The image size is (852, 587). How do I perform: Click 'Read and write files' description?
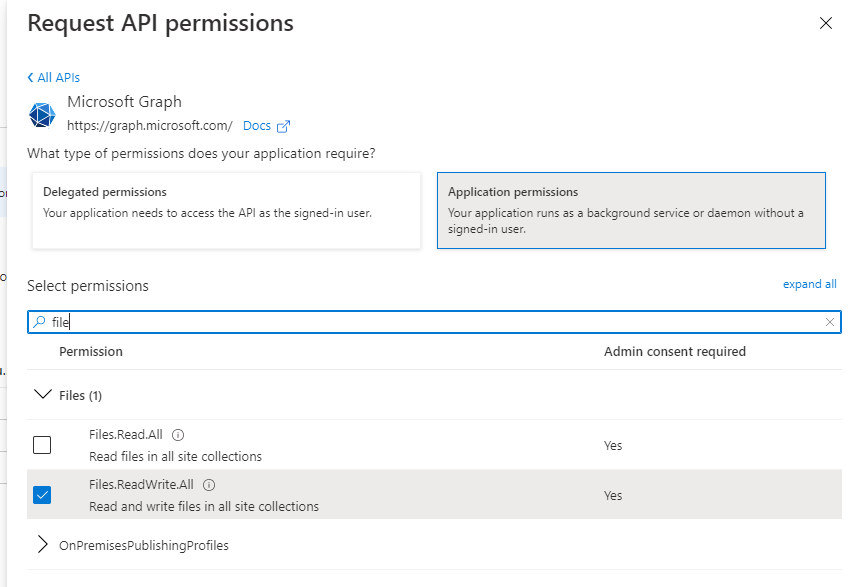click(204, 507)
